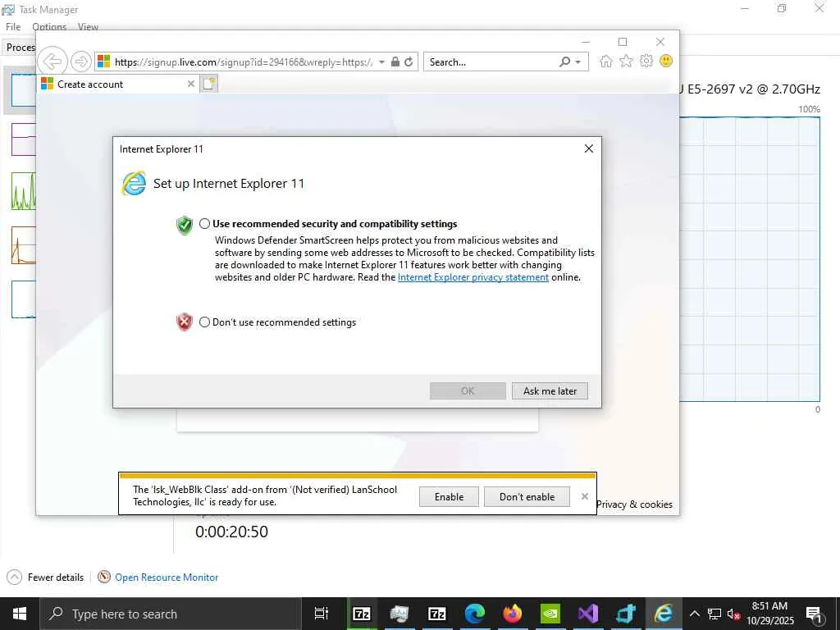Click the OK button in the setup dialog

click(468, 391)
